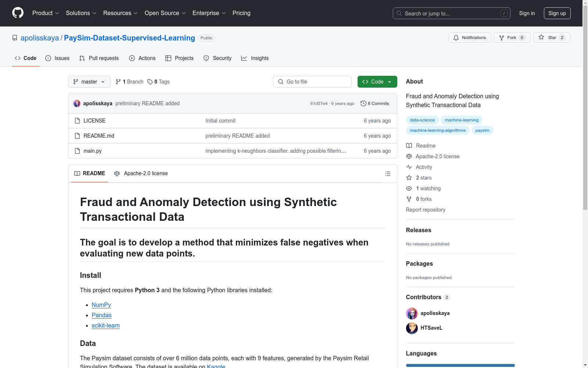Image resolution: width=588 pixels, height=368 pixels.
Task: Open the Packages heading link
Action: coord(419,263)
